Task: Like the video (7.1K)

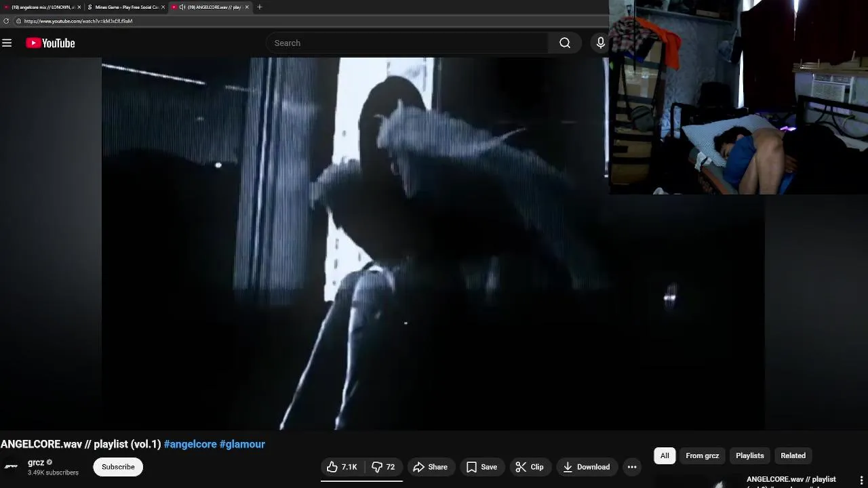Action: (342, 467)
